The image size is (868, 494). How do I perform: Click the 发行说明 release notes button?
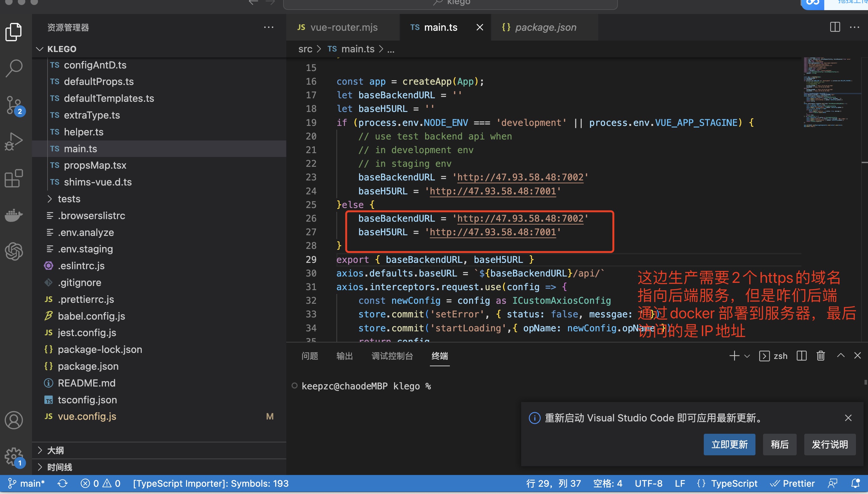tap(830, 445)
